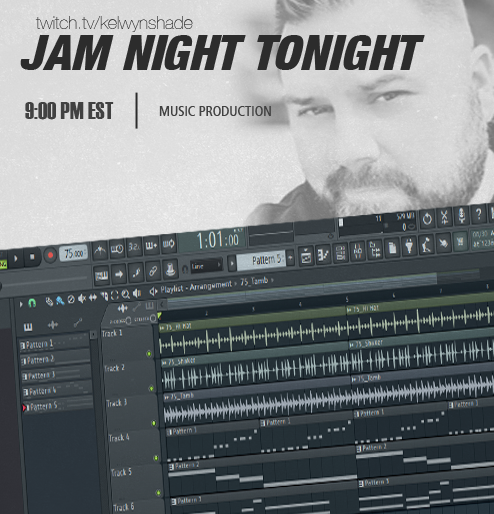The height and width of the screenshot is (514, 494).
Task: Click bar 4 on the playlist timeline
Action: (300, 304)
